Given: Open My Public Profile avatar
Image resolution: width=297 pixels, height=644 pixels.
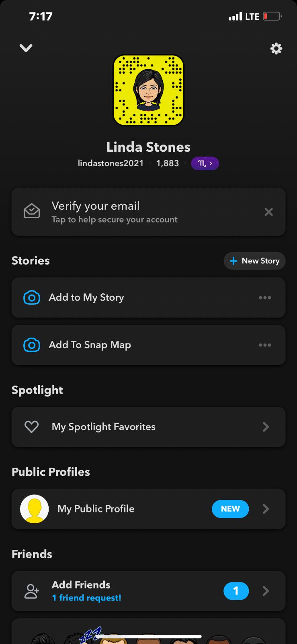Looking at the screenshot, I should pyautogui.click(x=35, y=509).
